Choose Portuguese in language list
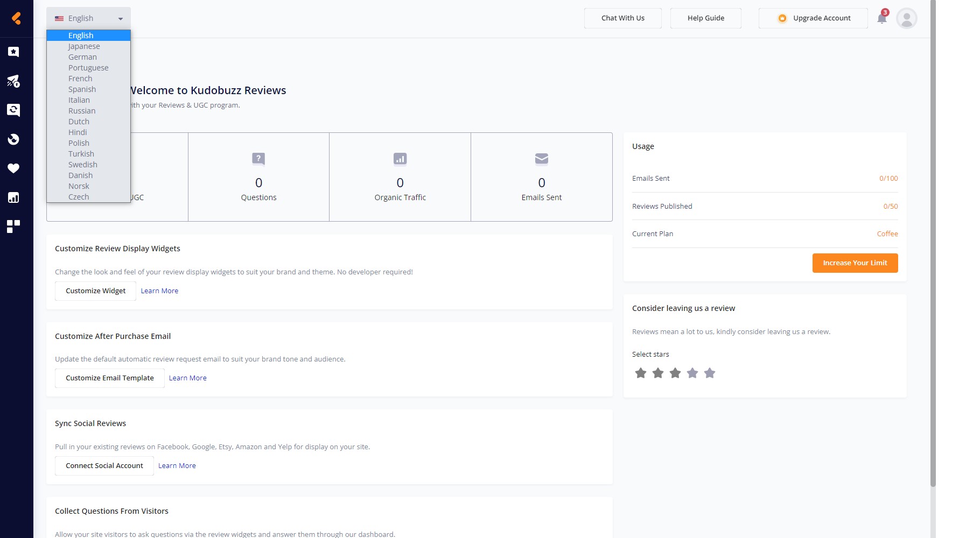 pyautogui.click(x=88, y=68)
